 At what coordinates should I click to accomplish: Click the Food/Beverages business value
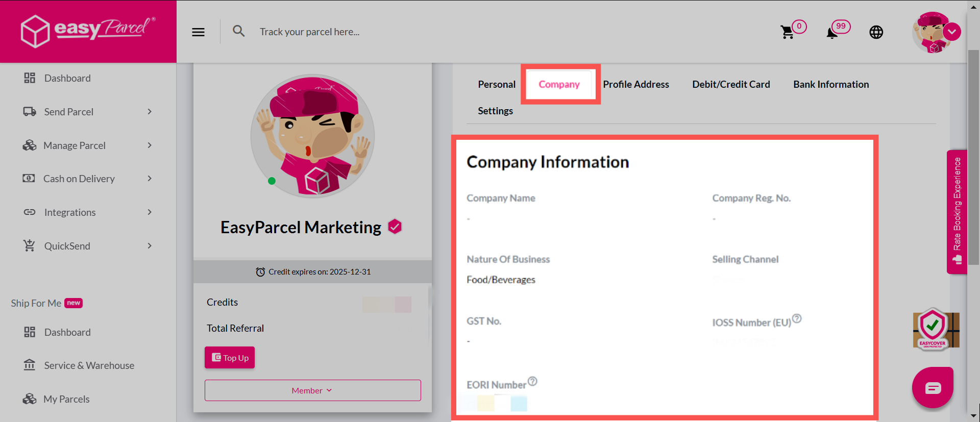[501, 280]
